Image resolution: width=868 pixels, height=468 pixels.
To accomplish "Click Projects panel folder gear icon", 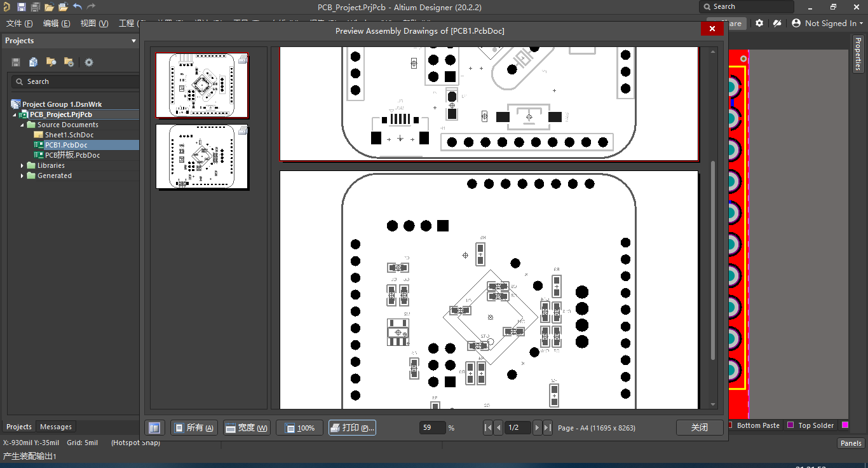I will pos(69,62).
